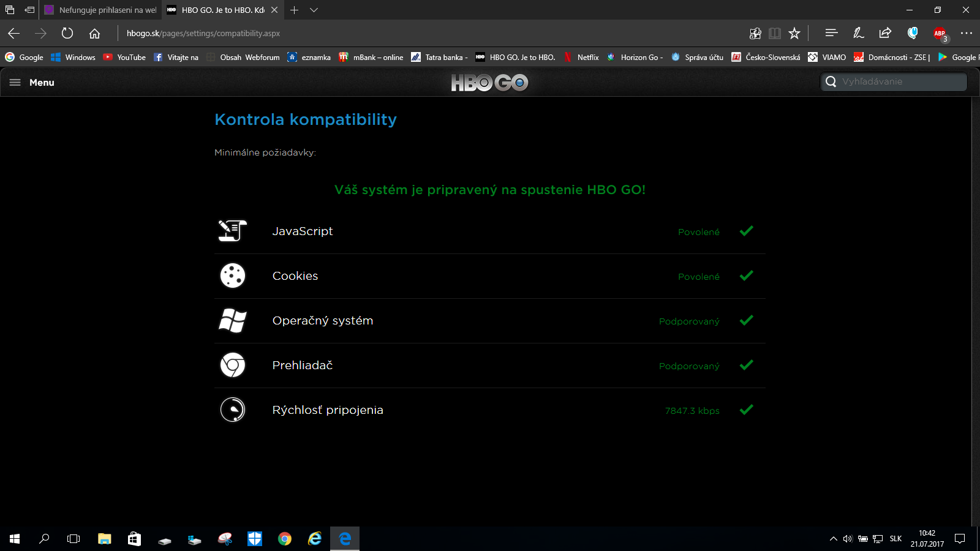The image size is (980, 551).
Task: Click the Windows operating system icon
Action: [x=233, y=320]
